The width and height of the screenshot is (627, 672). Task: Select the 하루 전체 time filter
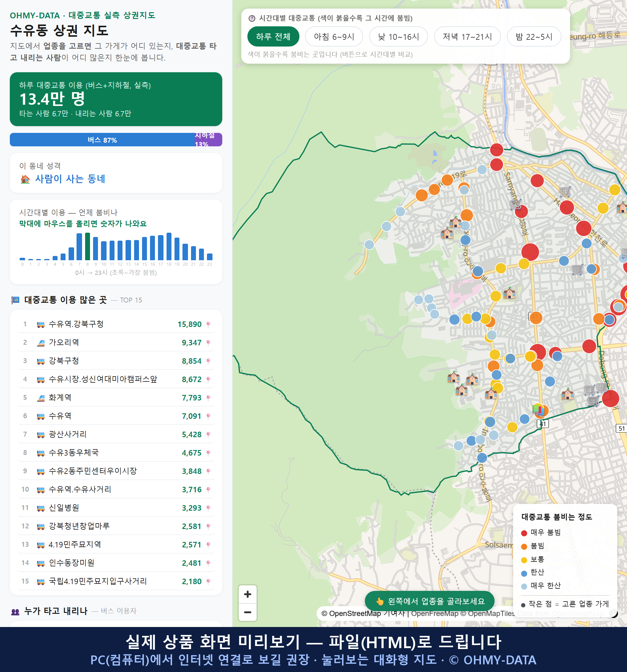(x=273, y=36)
